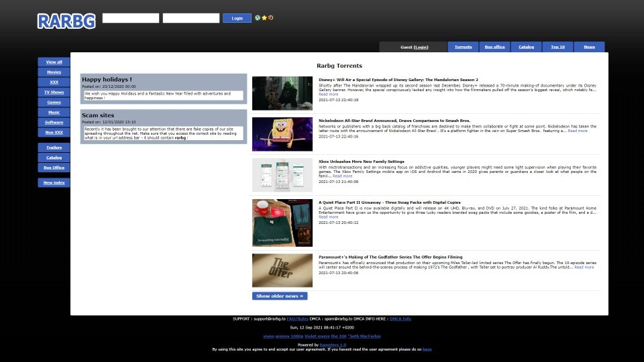Open the FAQ/Rules footer link

(297, 318)
